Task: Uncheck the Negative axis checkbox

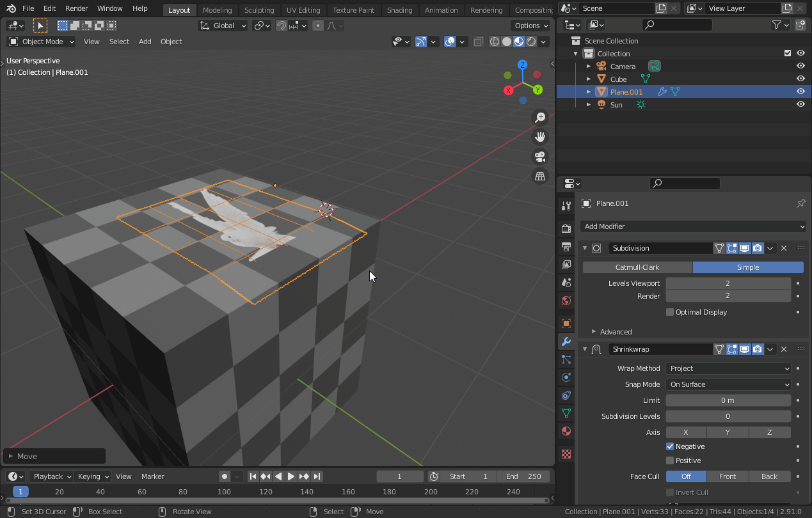Action: 670,446
